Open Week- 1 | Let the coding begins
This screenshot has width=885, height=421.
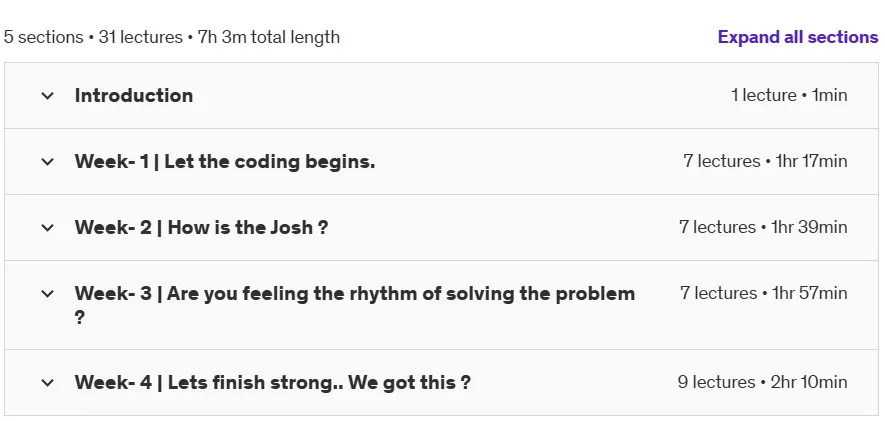[225, 162]
